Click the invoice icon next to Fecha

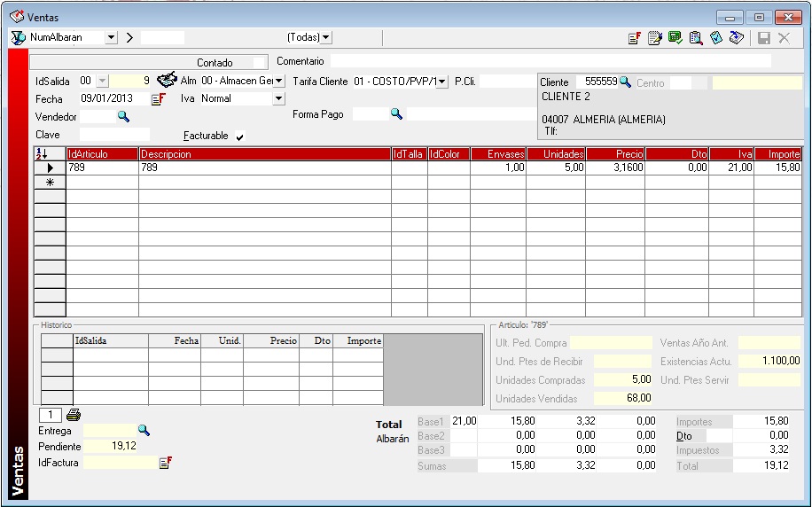coord(159,99)
